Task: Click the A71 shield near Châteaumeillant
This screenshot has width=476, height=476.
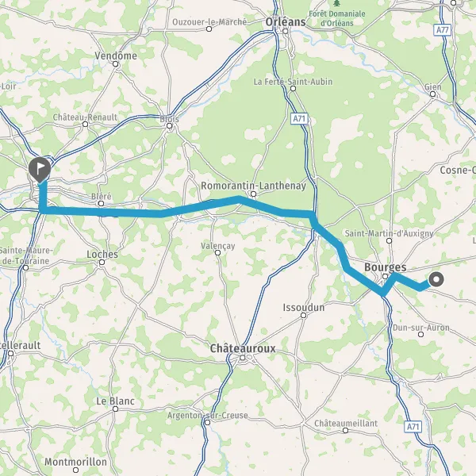Action: (x=413, y=427)
